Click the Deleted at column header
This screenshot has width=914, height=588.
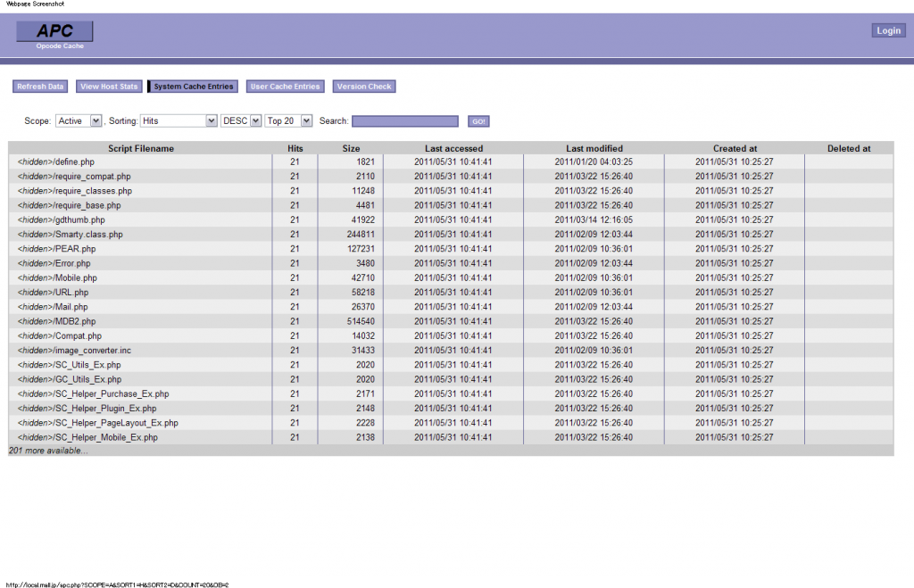(849, 148)
